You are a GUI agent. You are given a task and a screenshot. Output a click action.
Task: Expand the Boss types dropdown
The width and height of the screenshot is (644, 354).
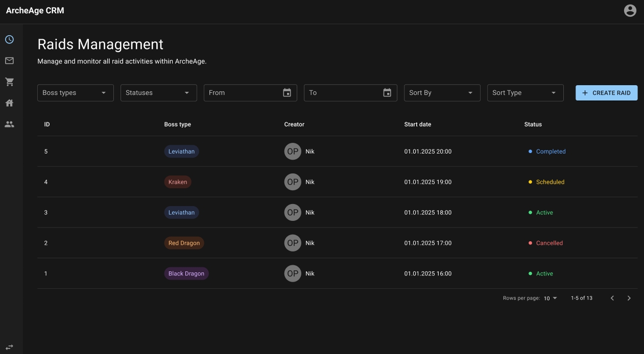76,93
